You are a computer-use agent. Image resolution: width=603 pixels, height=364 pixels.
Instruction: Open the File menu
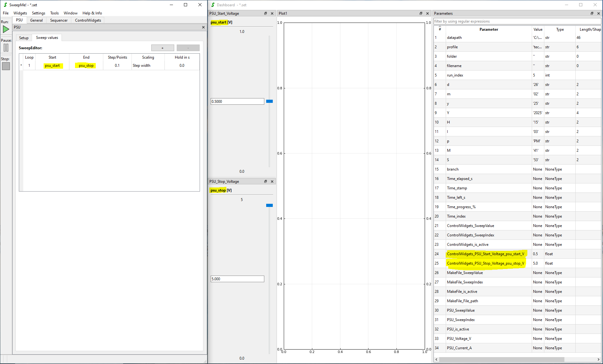[x=6, y=13]
